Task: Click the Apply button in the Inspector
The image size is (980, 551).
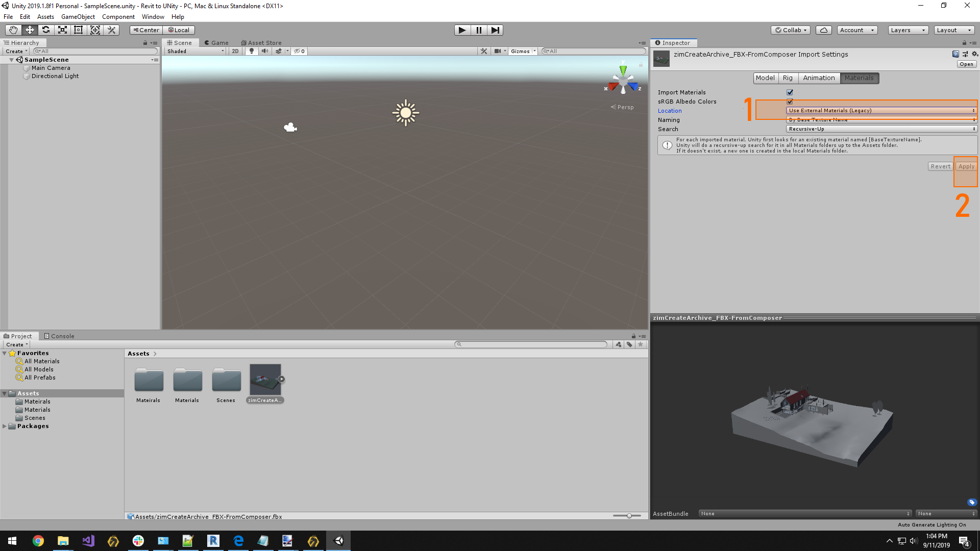Action: 965,166
